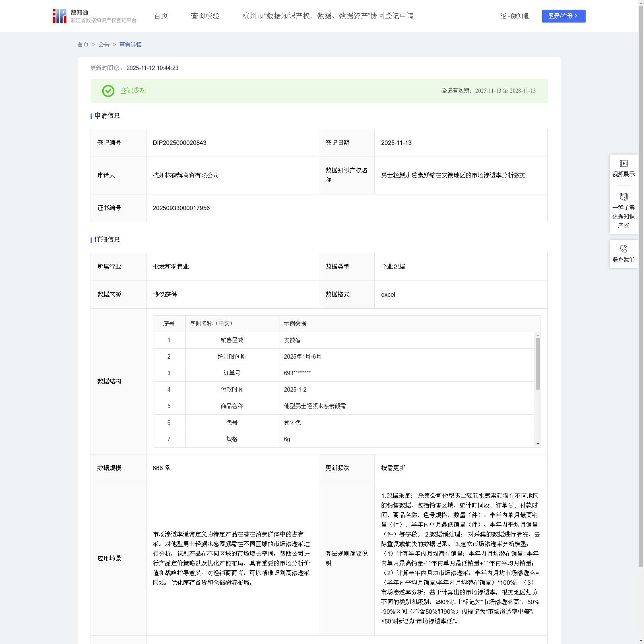Click the page's main vertical scrollbar

coord(641,282)
